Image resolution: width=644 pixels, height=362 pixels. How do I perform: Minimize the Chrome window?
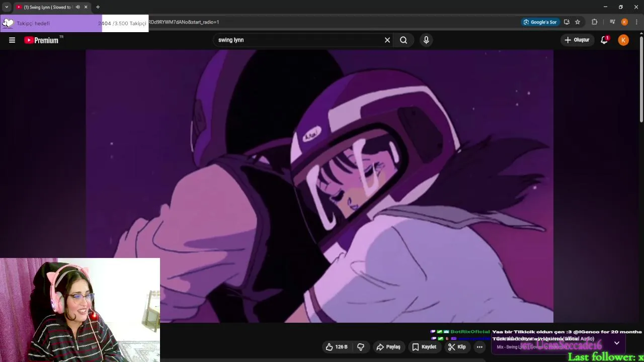click(x=605, y=7)
